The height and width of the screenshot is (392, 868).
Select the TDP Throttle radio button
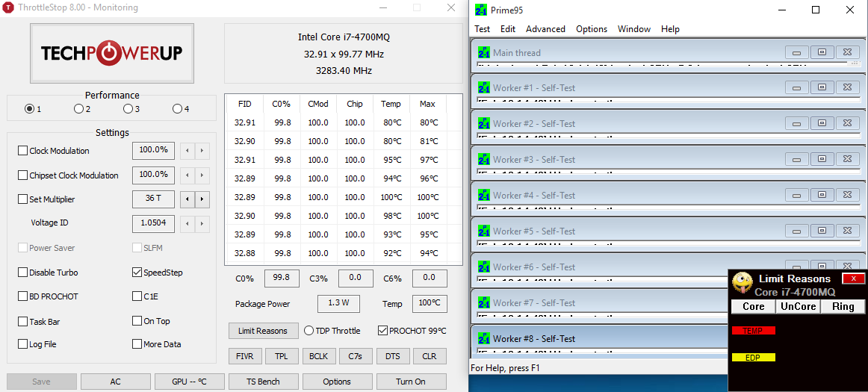tap(309, 331)
